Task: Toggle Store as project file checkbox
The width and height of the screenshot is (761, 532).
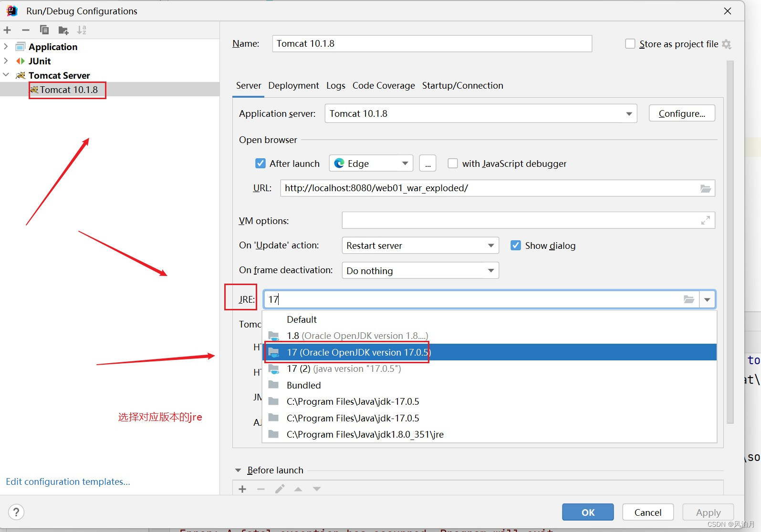Action: point(630,44)
